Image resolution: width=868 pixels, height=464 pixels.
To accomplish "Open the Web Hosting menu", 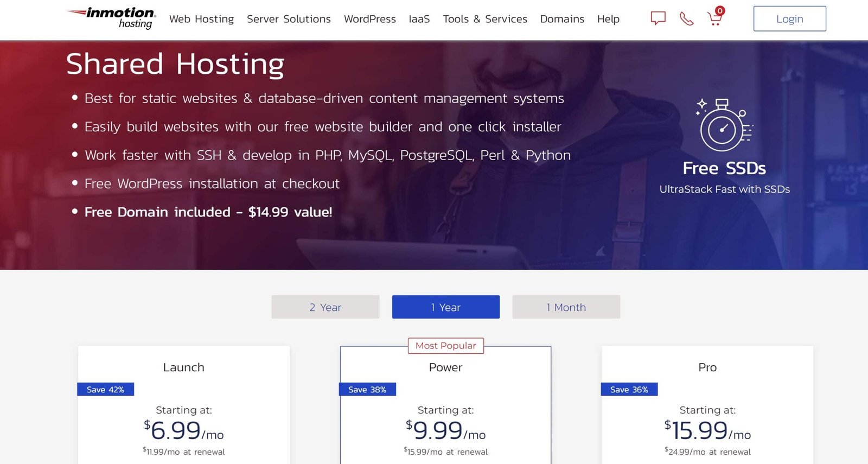I will click(201, 19).
